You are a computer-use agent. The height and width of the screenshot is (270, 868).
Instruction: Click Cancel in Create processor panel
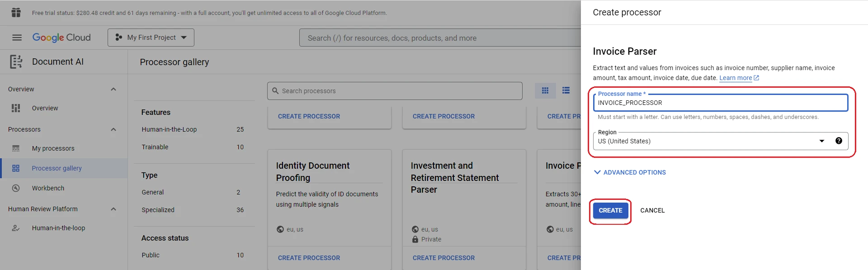point(652,210)
